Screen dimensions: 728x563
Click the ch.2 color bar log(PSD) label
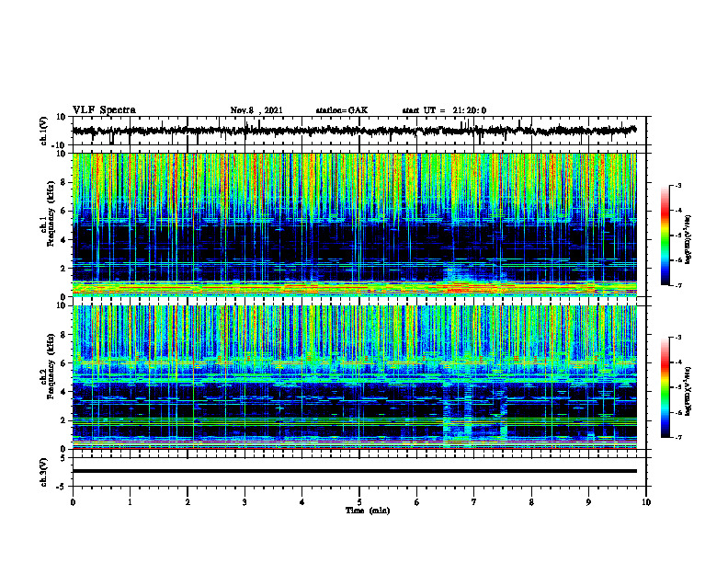(688, 391)
